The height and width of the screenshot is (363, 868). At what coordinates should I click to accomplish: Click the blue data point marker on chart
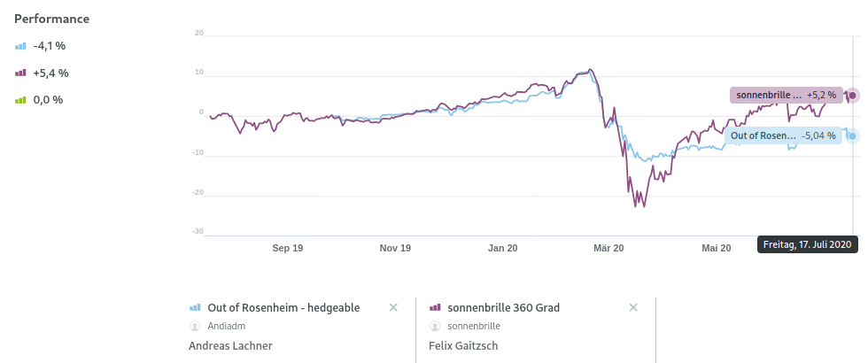852,135
